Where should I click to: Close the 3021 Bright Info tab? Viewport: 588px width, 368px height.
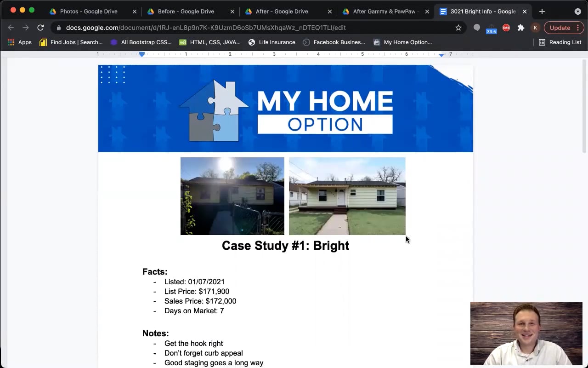click(525, 11)
